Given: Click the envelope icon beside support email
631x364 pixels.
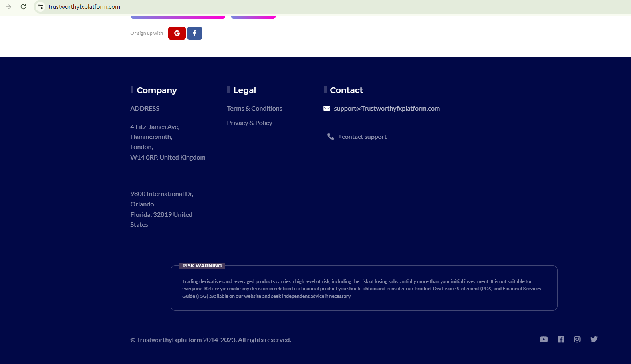Looking at the screenshot, I should point(327,108).
